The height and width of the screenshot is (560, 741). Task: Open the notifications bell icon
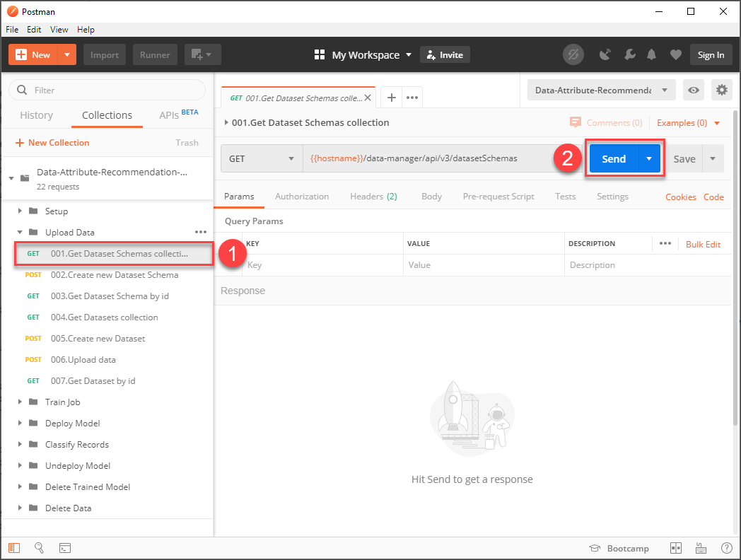652,55
